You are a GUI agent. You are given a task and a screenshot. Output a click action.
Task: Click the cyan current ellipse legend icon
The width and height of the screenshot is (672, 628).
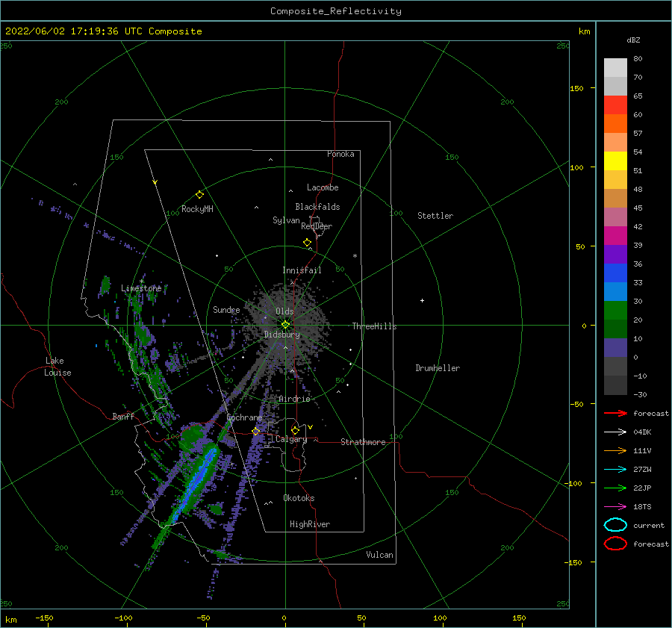click(615, 525)
